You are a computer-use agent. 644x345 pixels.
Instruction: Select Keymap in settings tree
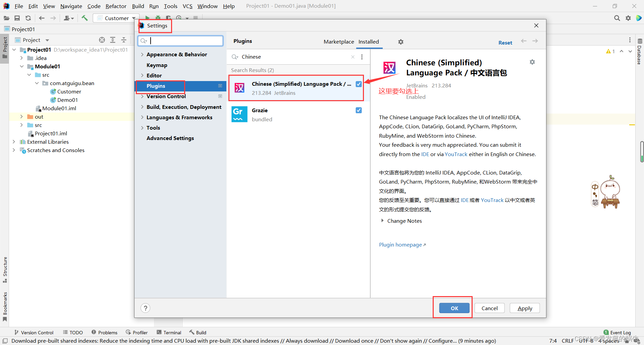point(157,65)
